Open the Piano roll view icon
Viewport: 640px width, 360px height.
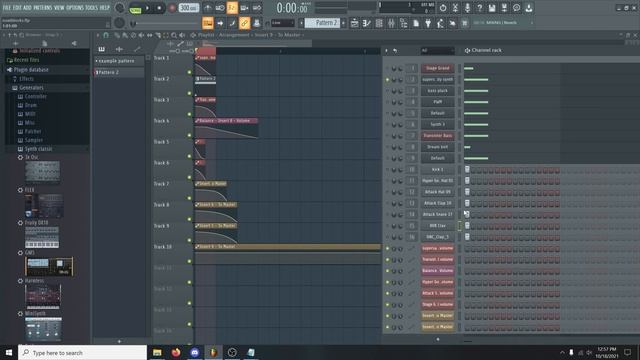coord(367,23)
